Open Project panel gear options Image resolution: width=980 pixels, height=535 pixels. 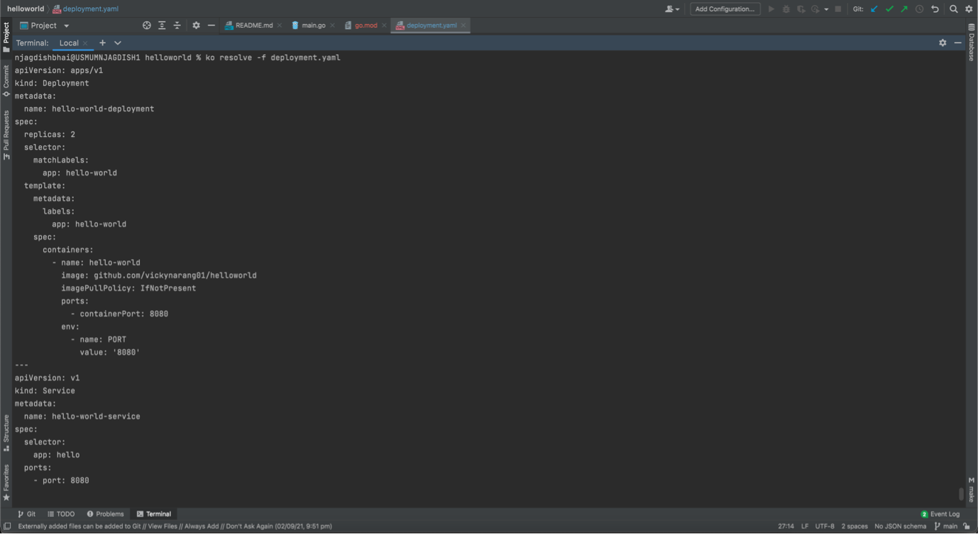[197, 26]
